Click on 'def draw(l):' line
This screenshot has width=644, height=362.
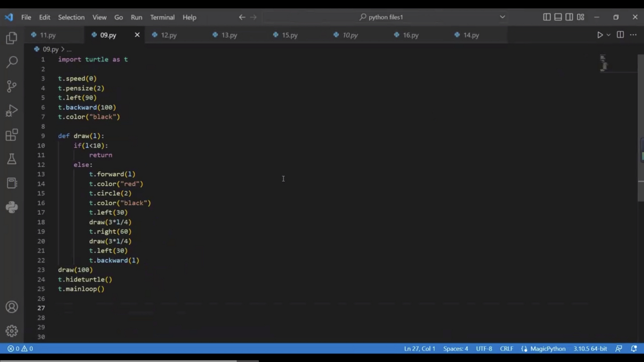81,136
